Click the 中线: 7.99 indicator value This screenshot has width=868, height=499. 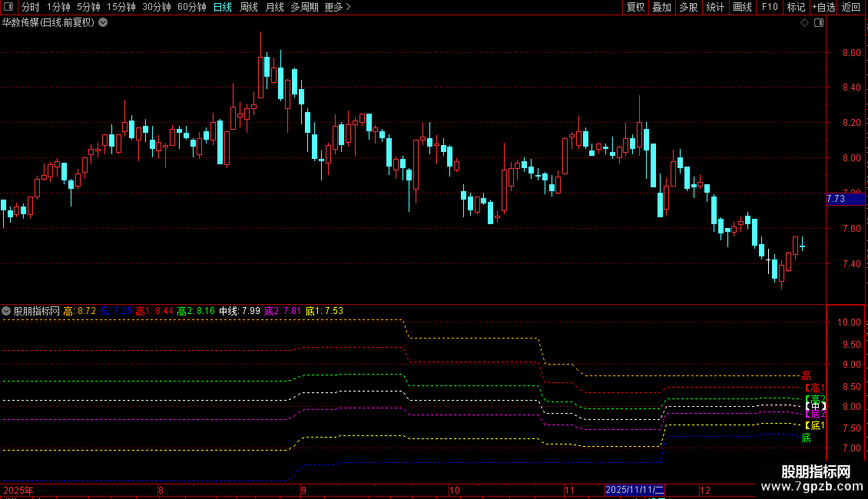(240, 311)
